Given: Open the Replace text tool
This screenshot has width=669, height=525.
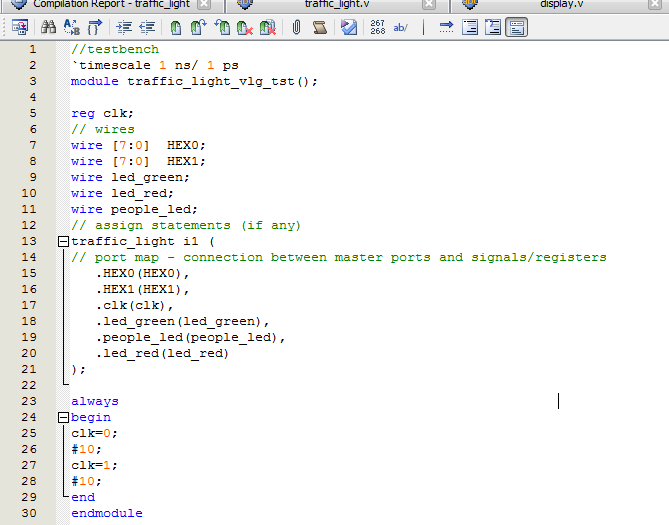Looking at the screenshot, I should 71,27.
